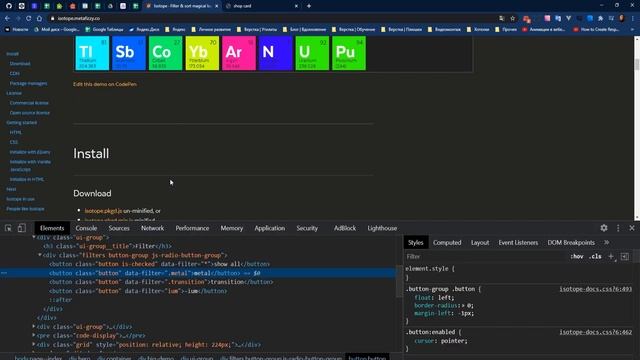Open Chrome extensions puzzle icon

coord(600,18)
